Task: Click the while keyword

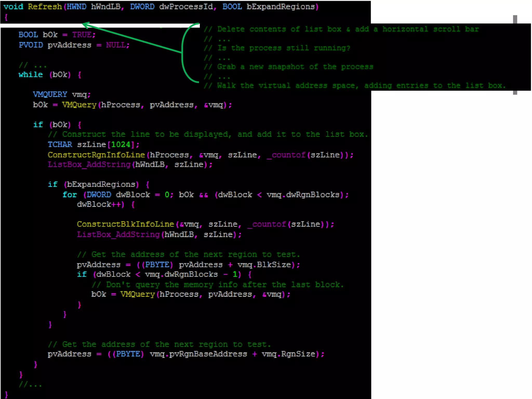Action: pyautogui.click(x=31, y=75)
